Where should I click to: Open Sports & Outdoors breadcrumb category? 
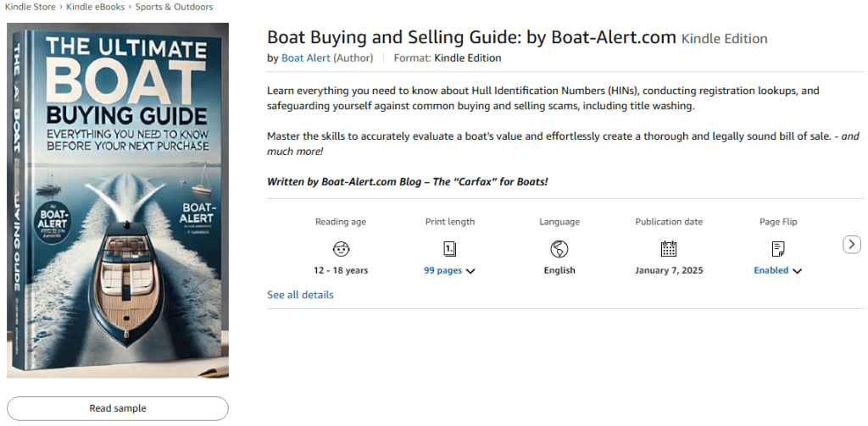coord(174,7)
